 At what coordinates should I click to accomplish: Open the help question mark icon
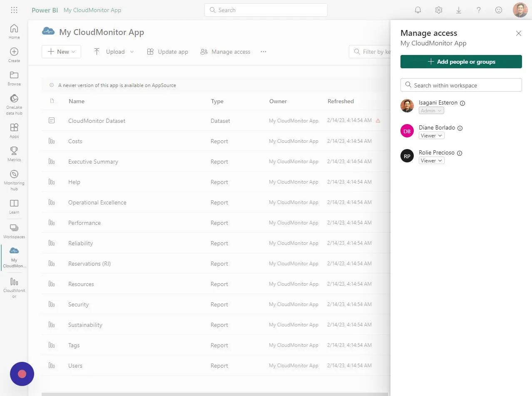[x=479, y=10]
